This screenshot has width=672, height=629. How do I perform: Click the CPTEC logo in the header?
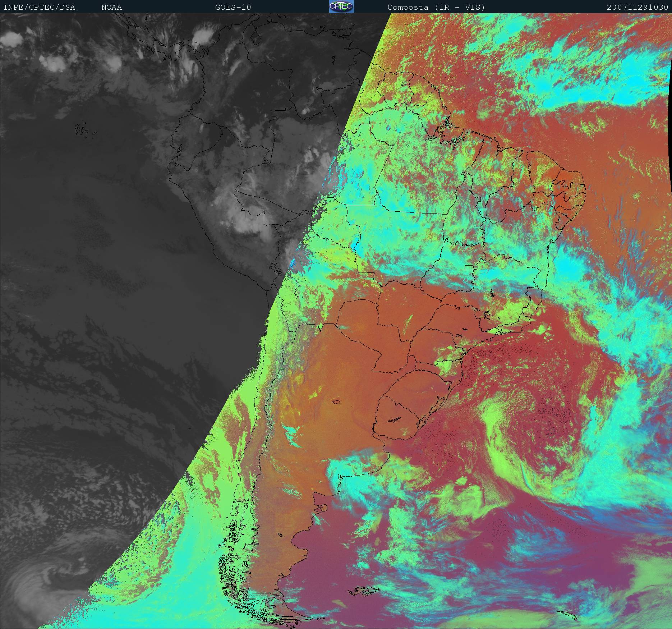coord(341,6)
